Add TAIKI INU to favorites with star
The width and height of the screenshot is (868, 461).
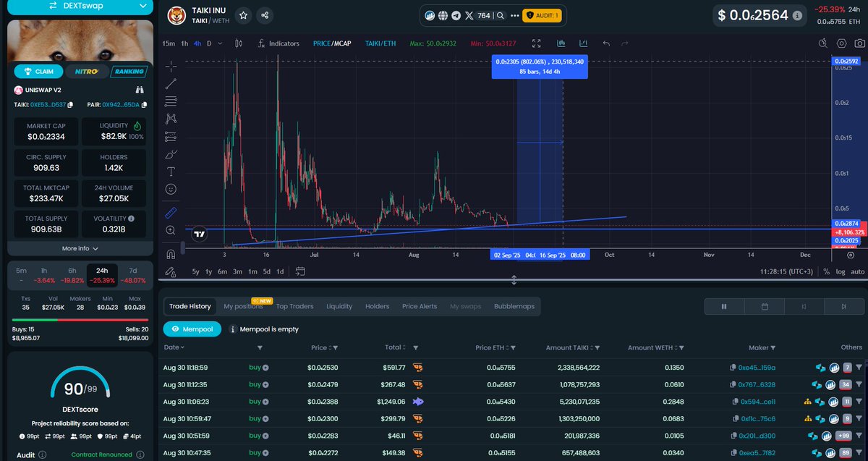[x=244, y=15]
